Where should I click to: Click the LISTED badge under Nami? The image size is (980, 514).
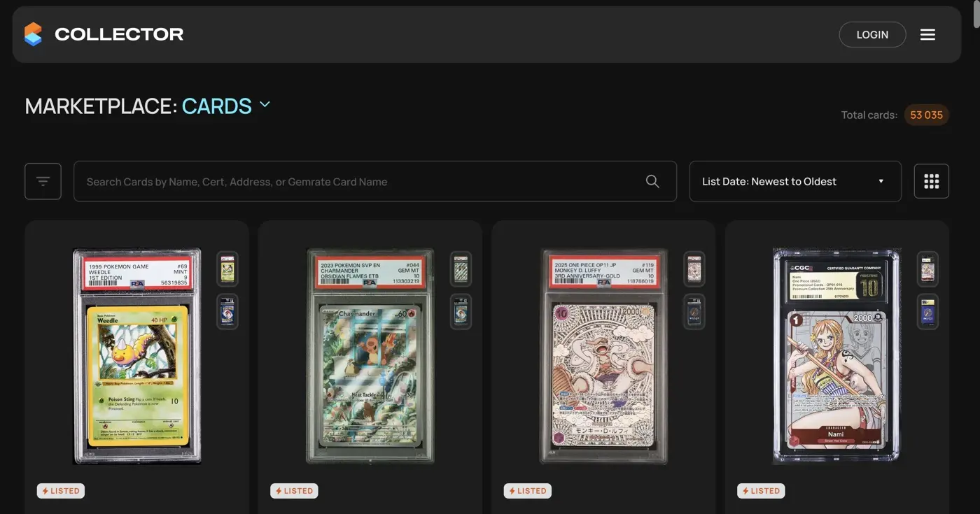coord(761,491)
